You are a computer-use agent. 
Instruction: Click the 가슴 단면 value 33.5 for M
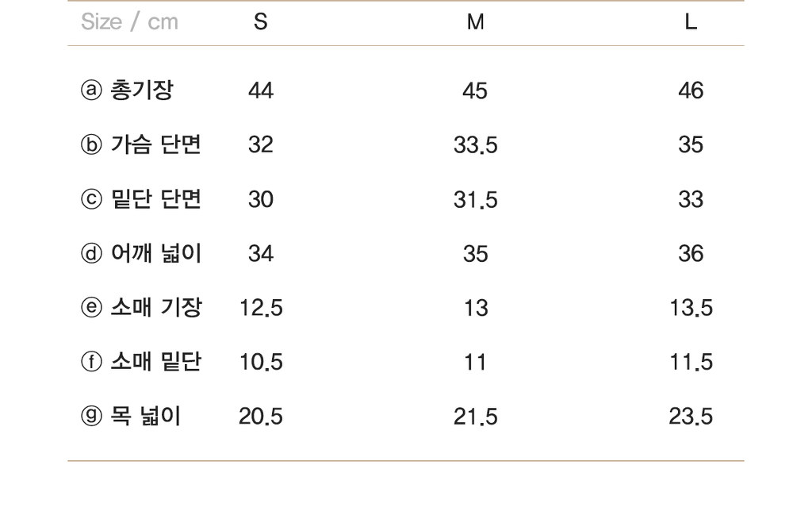[x=476, y=145]
